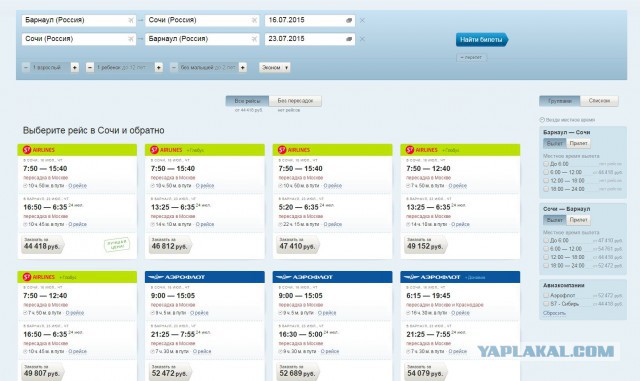Decrease children under 12 count with minus
Screen dimensions: 640x381
[x=90, y=67]
